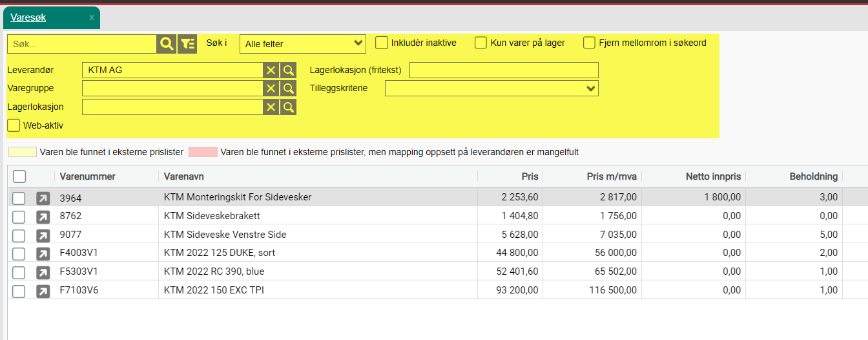Screen dimensions: 868x340
Task: Sort by the Varenavn column header
Action: [x=184, y=176]
